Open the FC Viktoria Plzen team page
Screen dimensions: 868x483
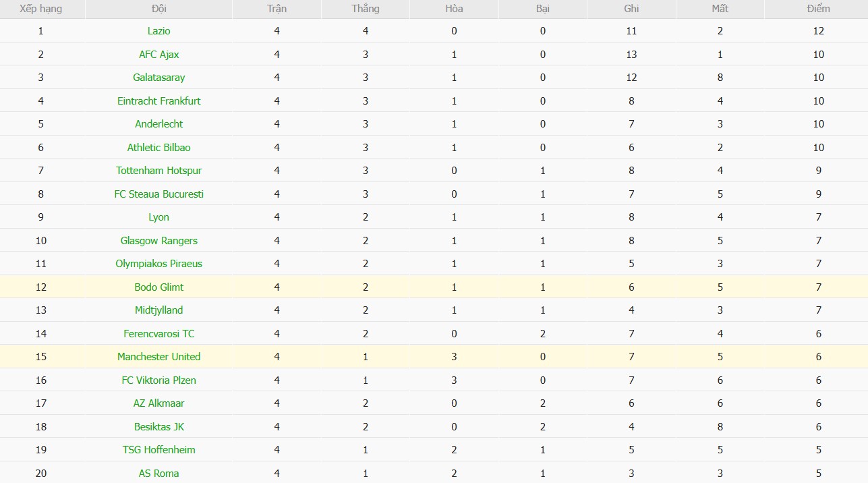pos(158,380)
